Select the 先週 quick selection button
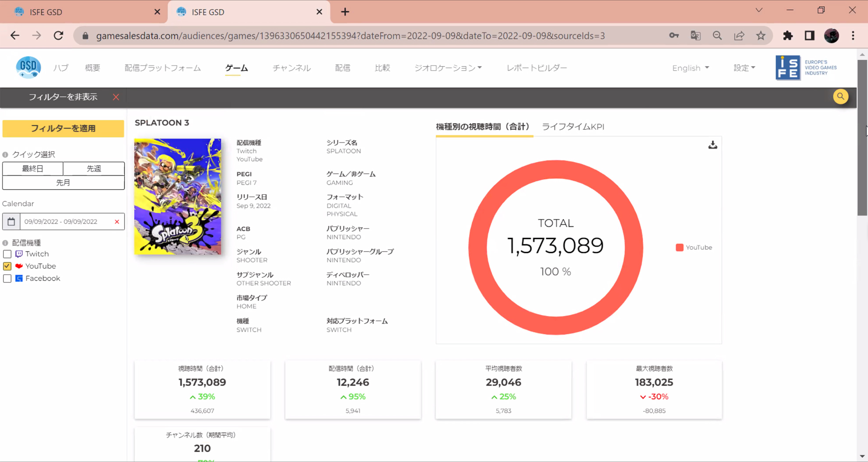This screenshot has width=868, height=462. (94, 168)
